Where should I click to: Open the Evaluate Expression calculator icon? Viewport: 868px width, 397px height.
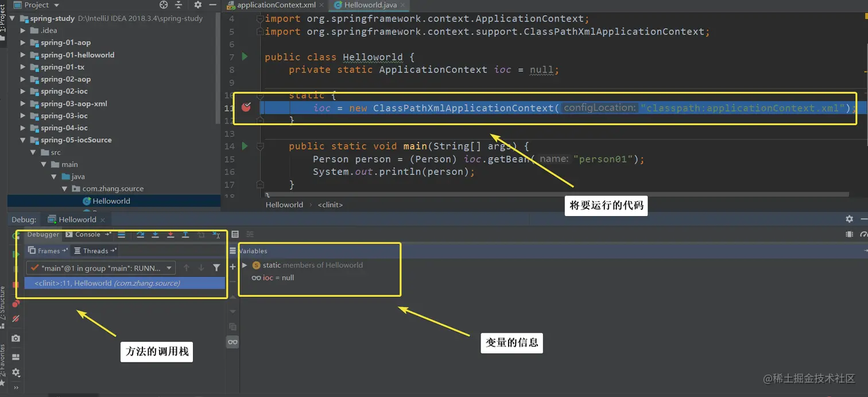(235, 234)
